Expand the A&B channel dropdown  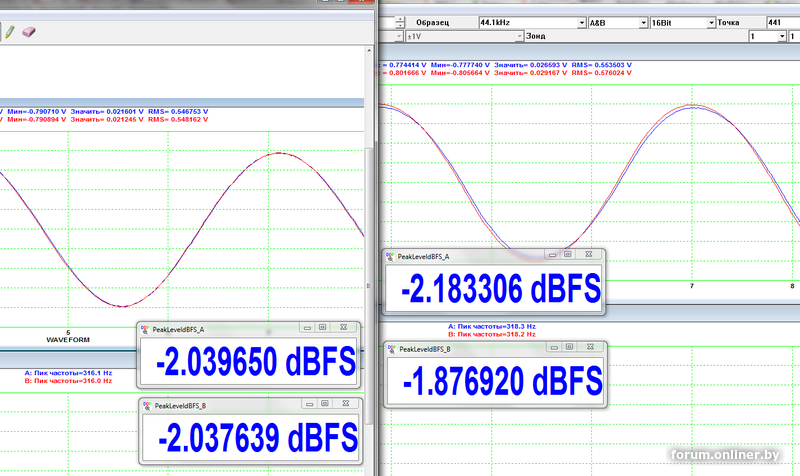[641, 21]
